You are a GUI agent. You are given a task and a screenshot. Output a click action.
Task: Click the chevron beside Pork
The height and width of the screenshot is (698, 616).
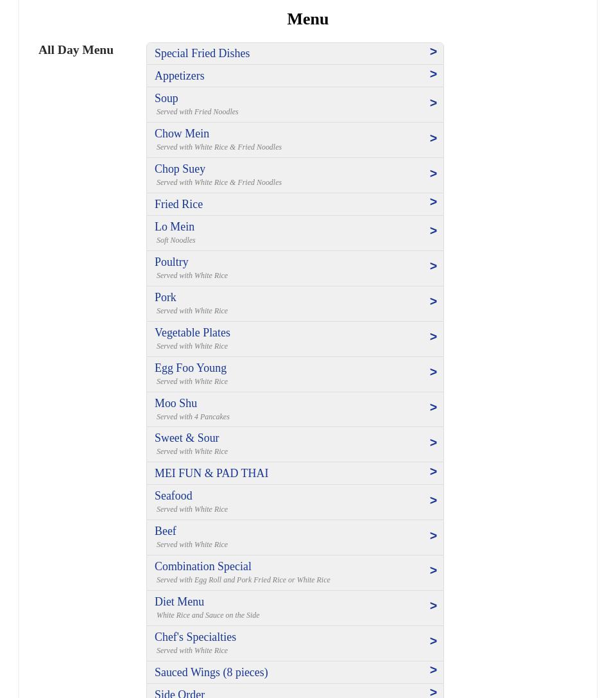[x=433, y=302]
